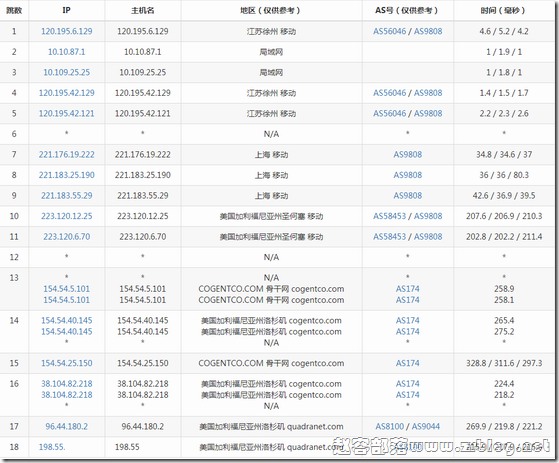559x463 pixels.
Task: Open the 10.109.25.25 IP link
Action: click(67, 72)
